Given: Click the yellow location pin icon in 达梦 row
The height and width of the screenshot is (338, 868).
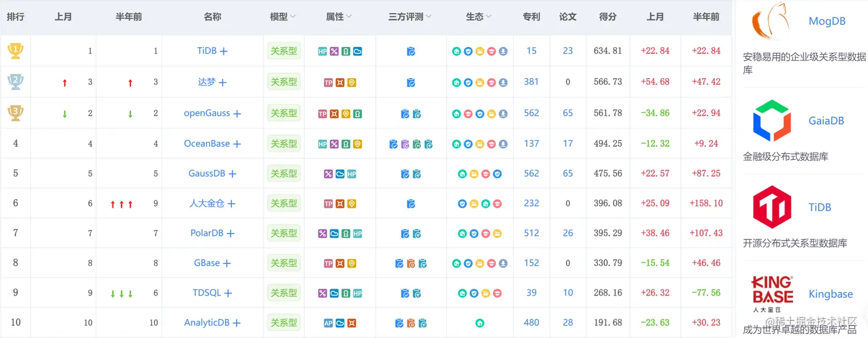Looking at the screenshot, I should click(352, 83).
